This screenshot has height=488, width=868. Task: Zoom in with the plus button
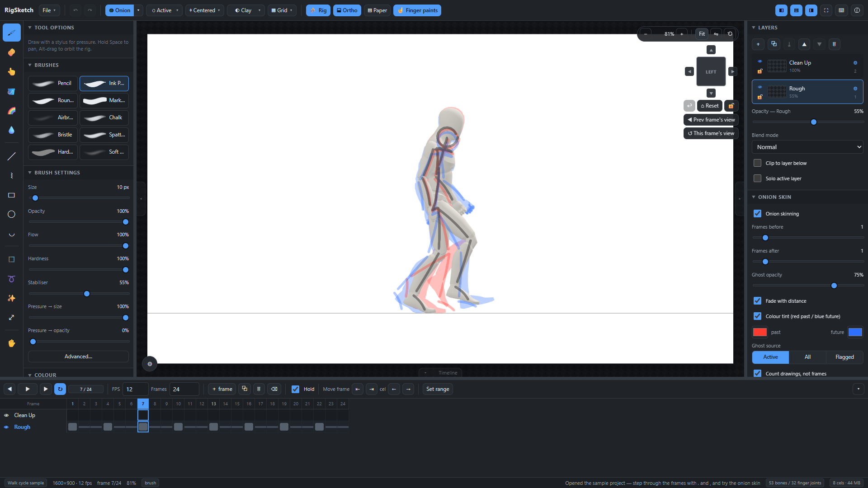682,34
